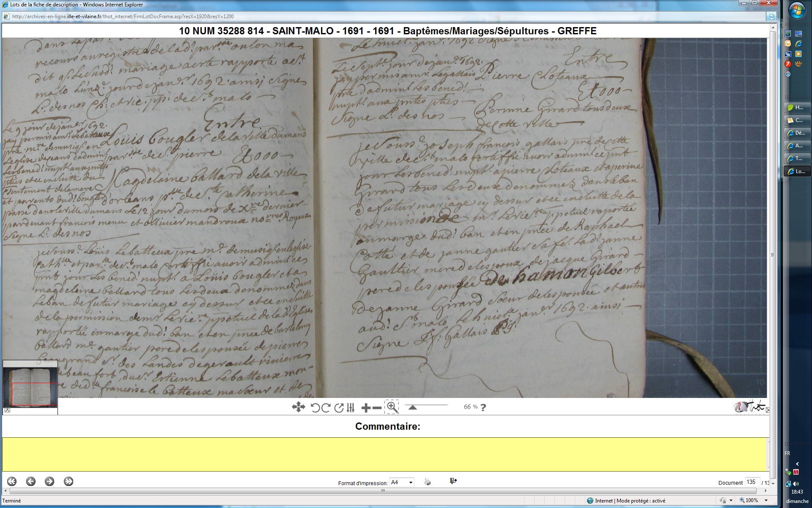Expand the 100% browser zoom dropdown
This screenshot has height=508, width=812.
[x=766, y=500]
